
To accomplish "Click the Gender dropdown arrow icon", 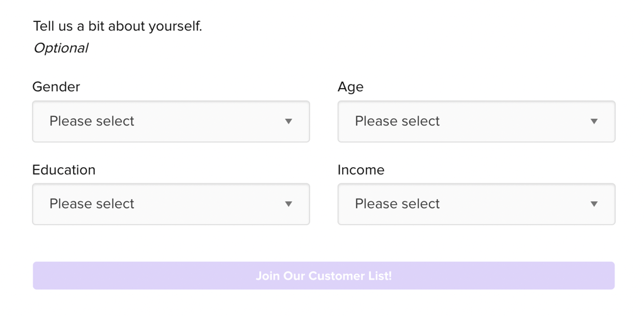I will click(x=289, y=121).
